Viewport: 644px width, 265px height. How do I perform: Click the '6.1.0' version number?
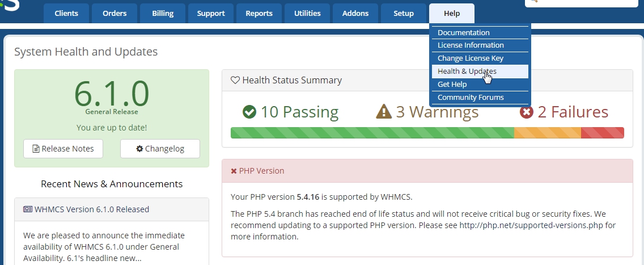click(x=111, y=94)
